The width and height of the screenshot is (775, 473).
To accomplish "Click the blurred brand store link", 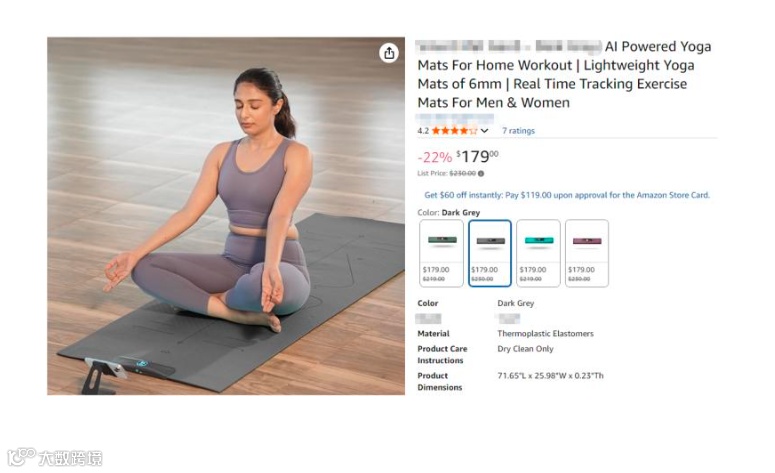I will [455, 118].
